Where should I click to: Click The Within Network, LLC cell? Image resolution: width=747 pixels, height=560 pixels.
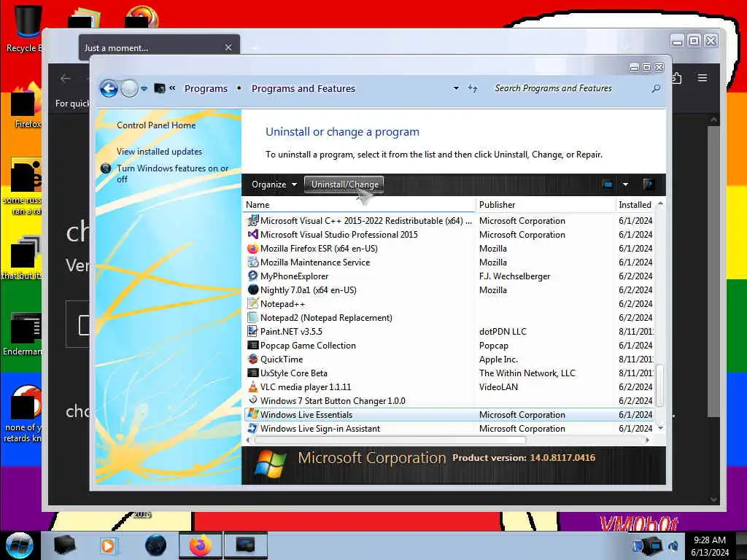(527, 373)
